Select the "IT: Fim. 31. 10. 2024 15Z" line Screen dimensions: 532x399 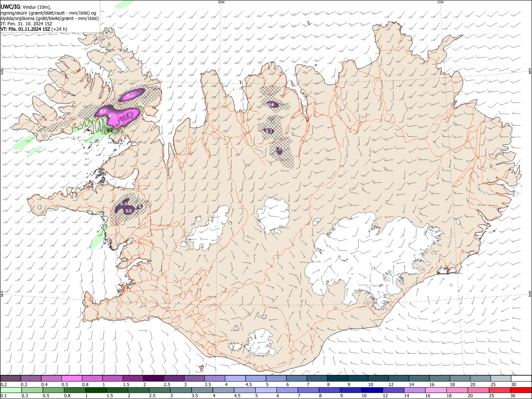(x=26, y=24)
